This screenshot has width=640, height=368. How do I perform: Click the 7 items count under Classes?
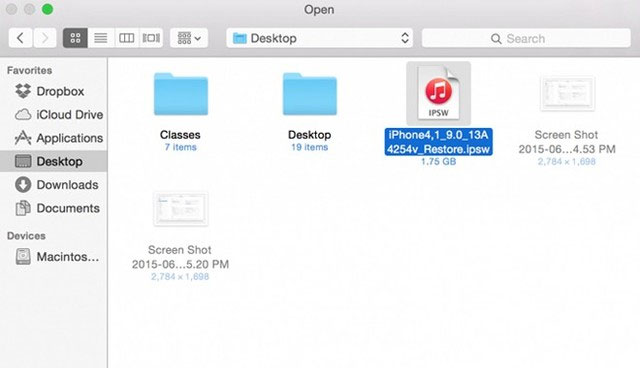click(180, 147)
